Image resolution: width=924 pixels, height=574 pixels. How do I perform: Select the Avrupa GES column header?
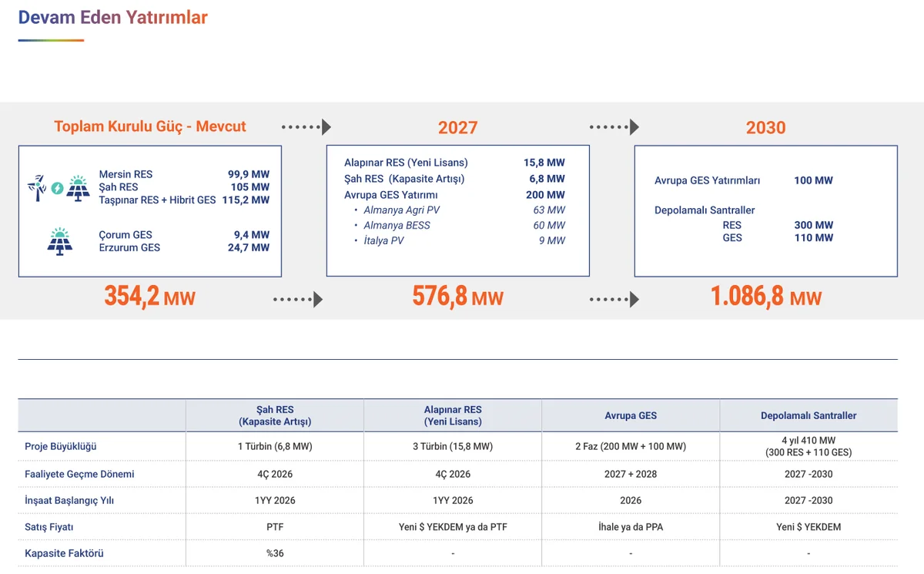[631, 415]
